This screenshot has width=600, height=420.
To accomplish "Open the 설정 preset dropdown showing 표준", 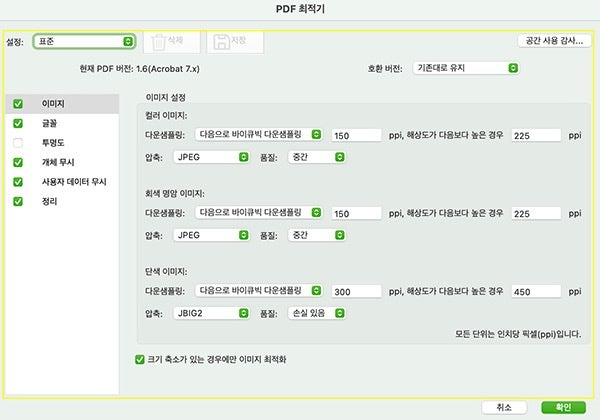I will 84,42.
